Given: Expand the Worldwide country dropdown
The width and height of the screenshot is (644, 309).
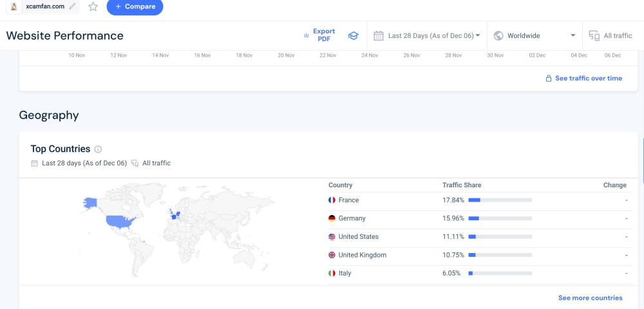Looking at the screenshot, I should pyautogui.click(x=534, y=36).
